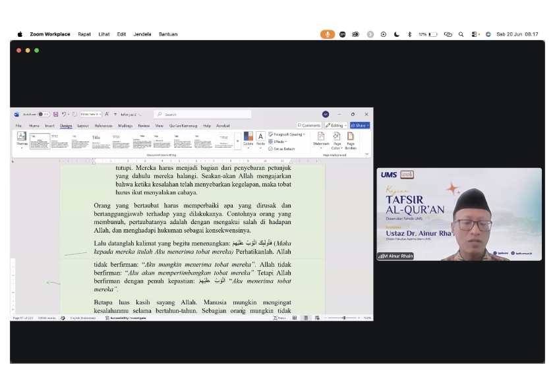Open the Page Borders dialog

click(351, 140)
